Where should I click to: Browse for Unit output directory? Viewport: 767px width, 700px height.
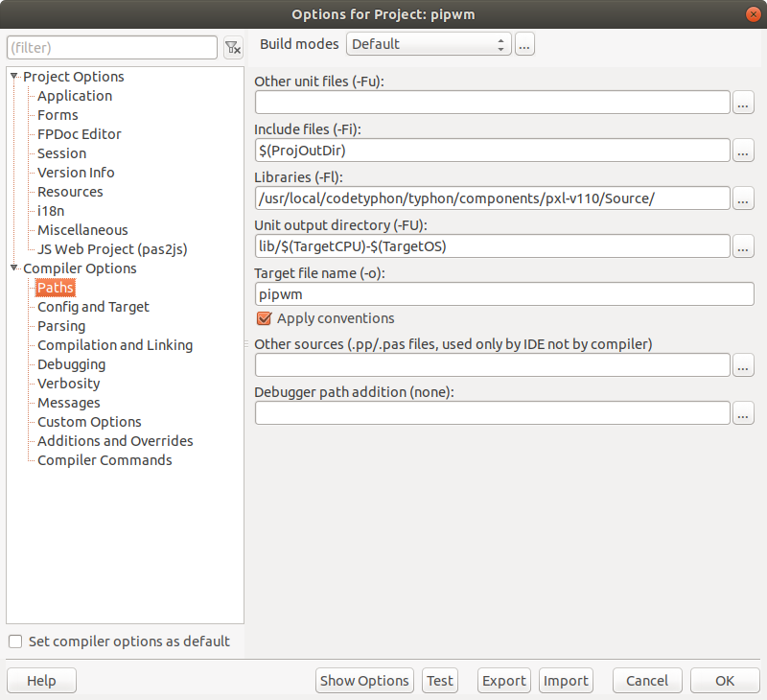pyautogui.click(x=743, y=246)
